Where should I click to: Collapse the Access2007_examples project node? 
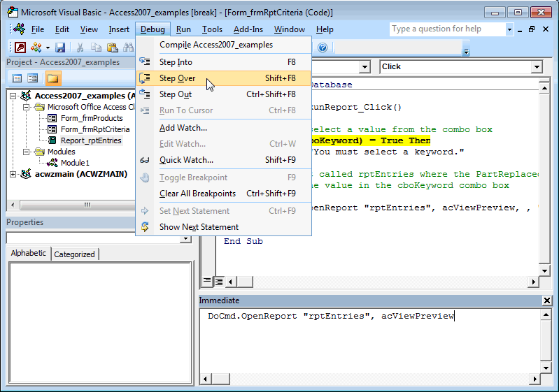pos(13,96)
